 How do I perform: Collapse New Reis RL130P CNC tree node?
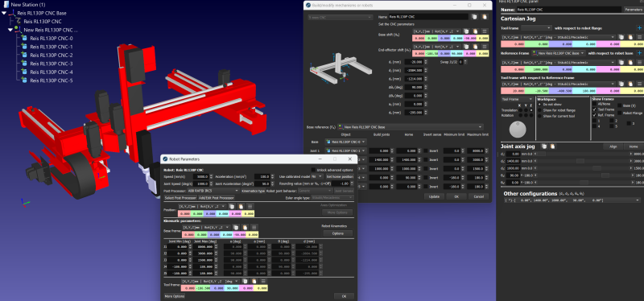(x=10, y=30)
